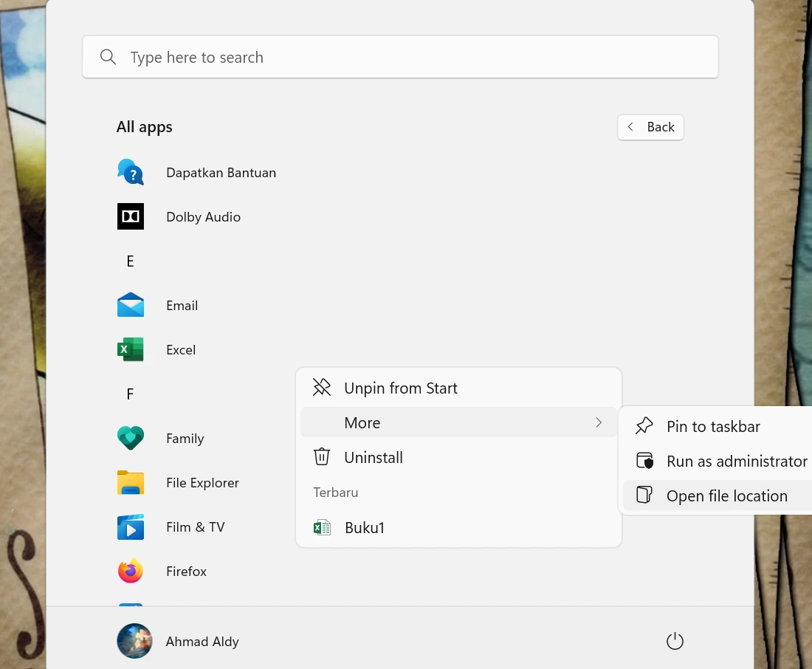Screen dimensions: 812x669
Task: Click the Run as administrator shield icon
Action: [x=644, y=461]
